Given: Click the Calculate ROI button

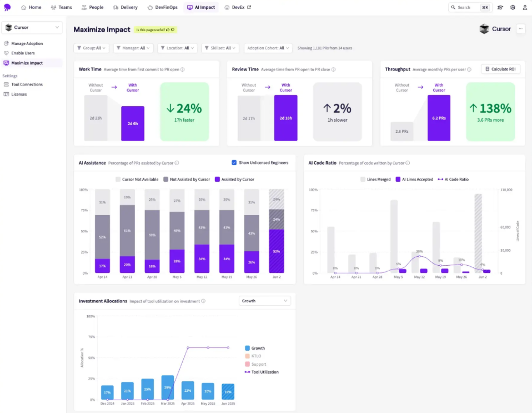Looking at the screenshot, I should [x=500, y=69].
